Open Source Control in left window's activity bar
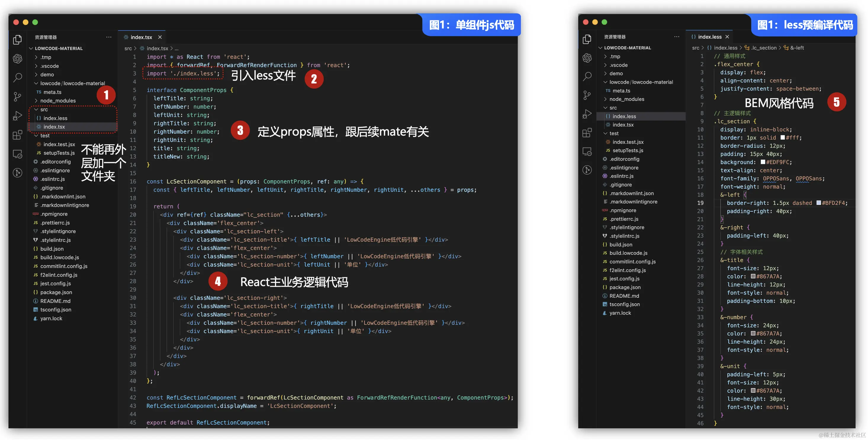This screenshot has height=440, width=868. (17, 97)
